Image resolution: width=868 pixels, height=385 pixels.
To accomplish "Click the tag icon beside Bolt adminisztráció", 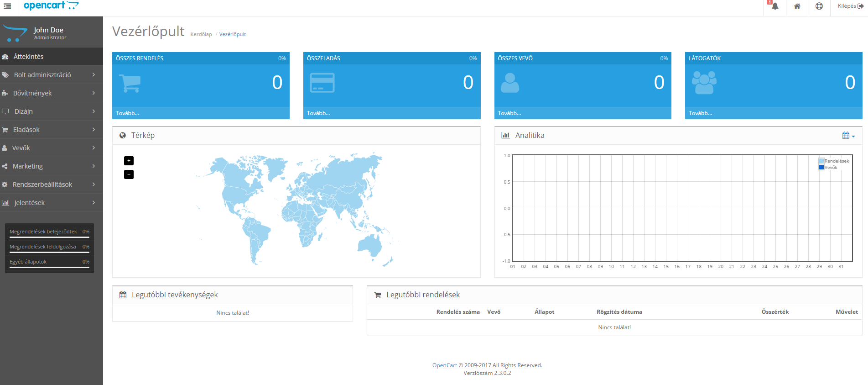I will click(5, 75).
